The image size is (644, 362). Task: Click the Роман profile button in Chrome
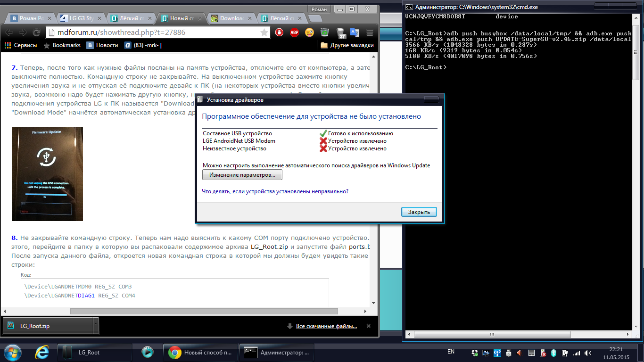(319, 9)
